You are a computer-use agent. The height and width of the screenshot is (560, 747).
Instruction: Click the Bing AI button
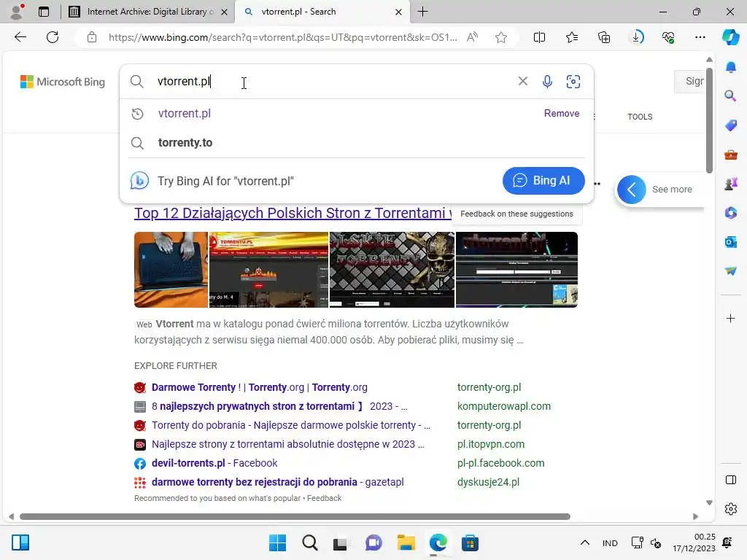543,181
